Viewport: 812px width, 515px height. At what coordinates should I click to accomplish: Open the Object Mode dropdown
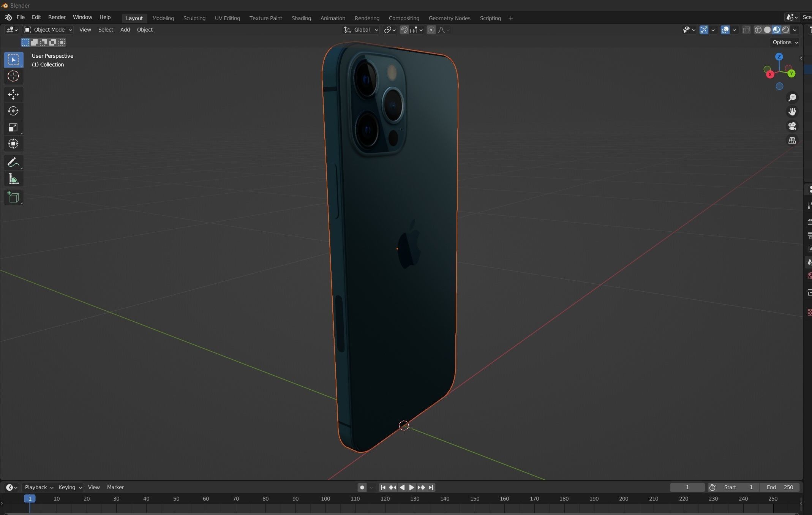(48, 30)
